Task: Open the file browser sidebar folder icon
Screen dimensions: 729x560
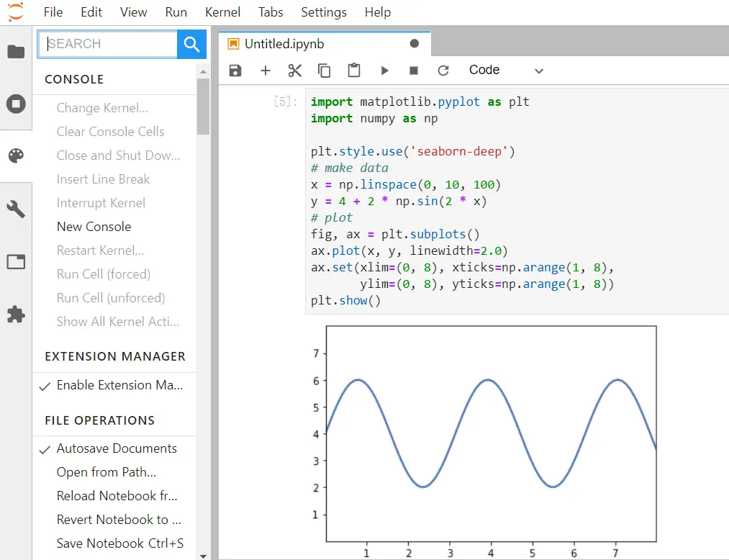Action: (16, 52)
